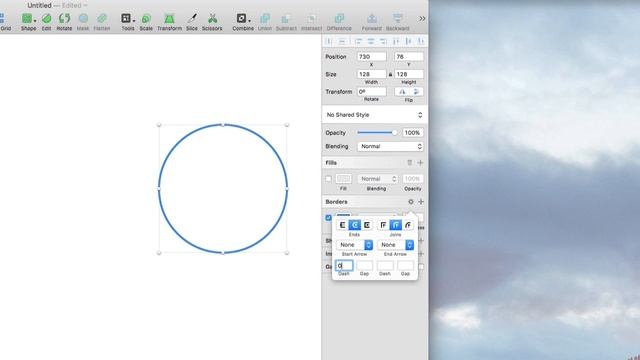Add a new fill with plus icon
640x360 pixels.
420,163
